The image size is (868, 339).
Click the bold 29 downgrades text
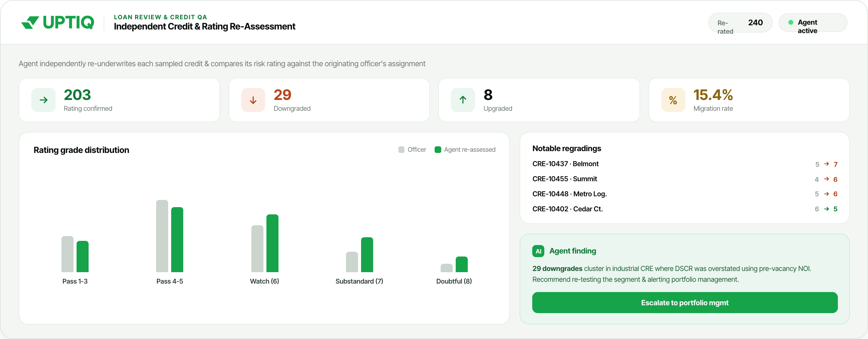557,269
